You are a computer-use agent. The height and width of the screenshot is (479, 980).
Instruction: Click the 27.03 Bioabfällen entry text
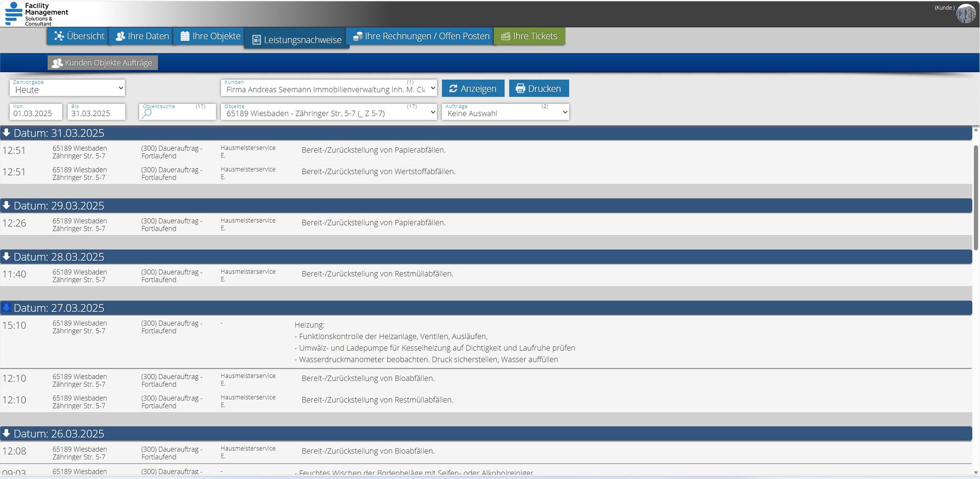point(368,378)
